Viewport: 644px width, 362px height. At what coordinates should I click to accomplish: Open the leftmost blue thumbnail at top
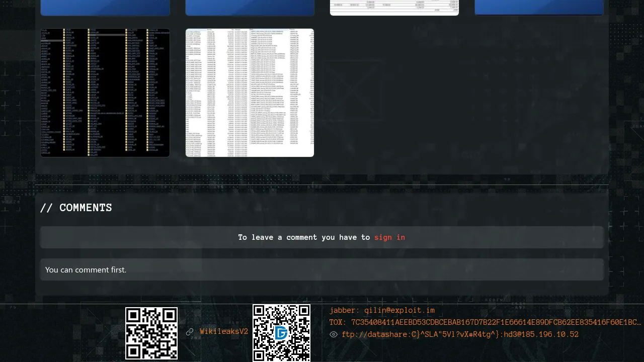click(x=105, y=8)
